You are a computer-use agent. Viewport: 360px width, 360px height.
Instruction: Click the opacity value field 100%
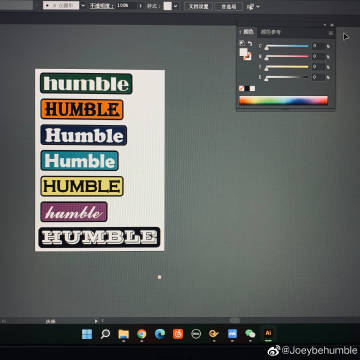coord(127,6)
